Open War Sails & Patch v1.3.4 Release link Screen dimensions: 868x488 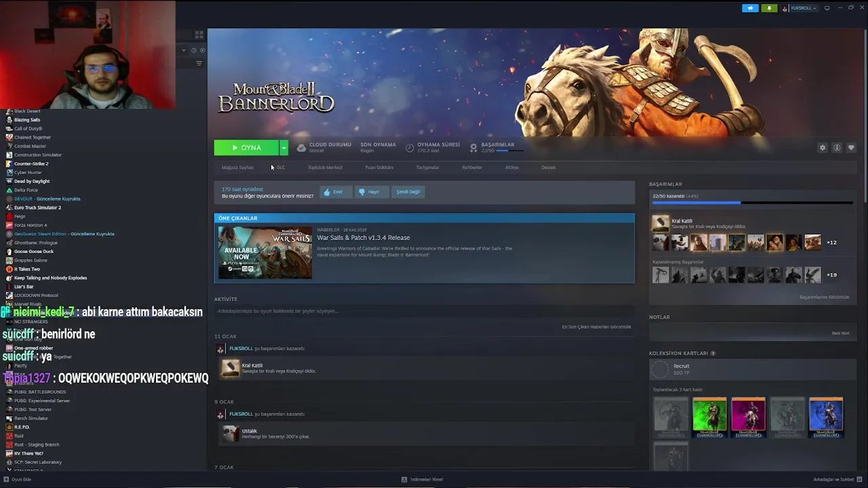tap(363, 238)
